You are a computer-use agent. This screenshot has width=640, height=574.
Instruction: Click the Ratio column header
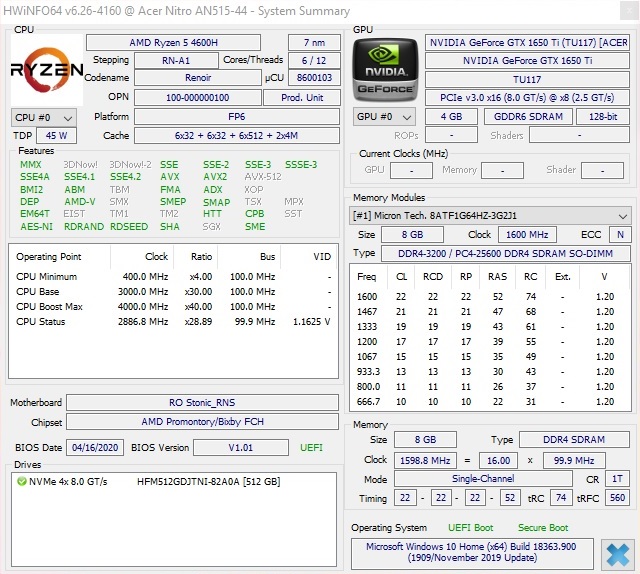tap(196, 257)
